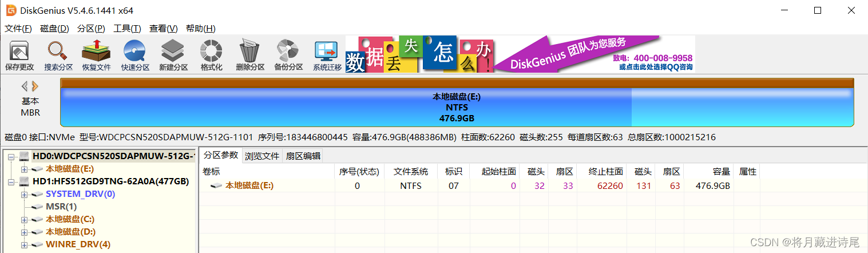Click the partition icon in the table row
The height and width of the screenshot is (253, 868).
[x=216, y=185]
